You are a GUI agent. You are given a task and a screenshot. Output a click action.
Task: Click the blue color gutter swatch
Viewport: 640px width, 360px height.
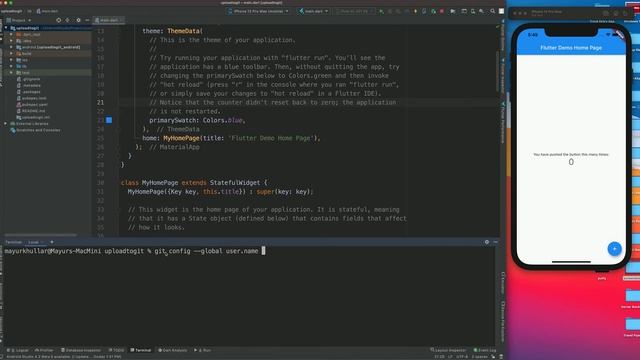[109, 120]
